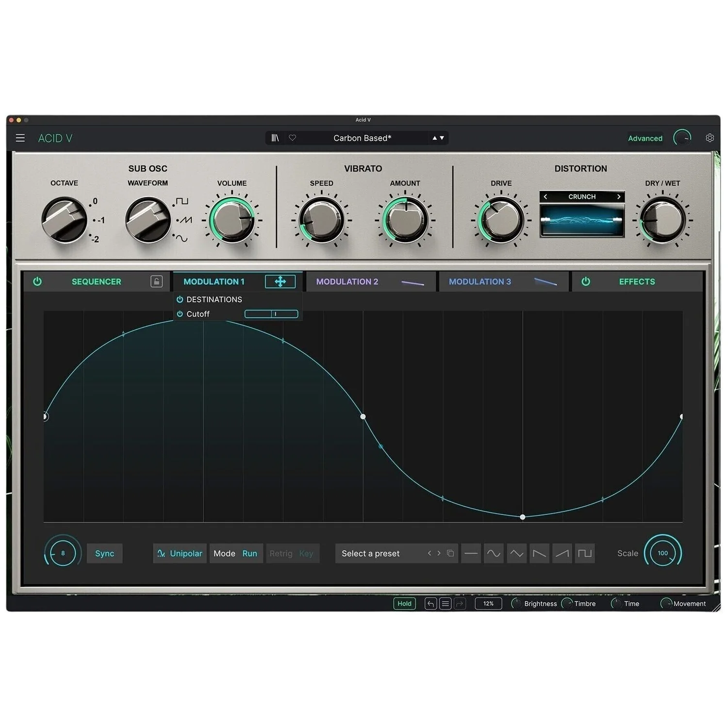Viewport: 728px width, 728px height.
Task: Open the Mode Run selector
Action: (x=236, y=553)
